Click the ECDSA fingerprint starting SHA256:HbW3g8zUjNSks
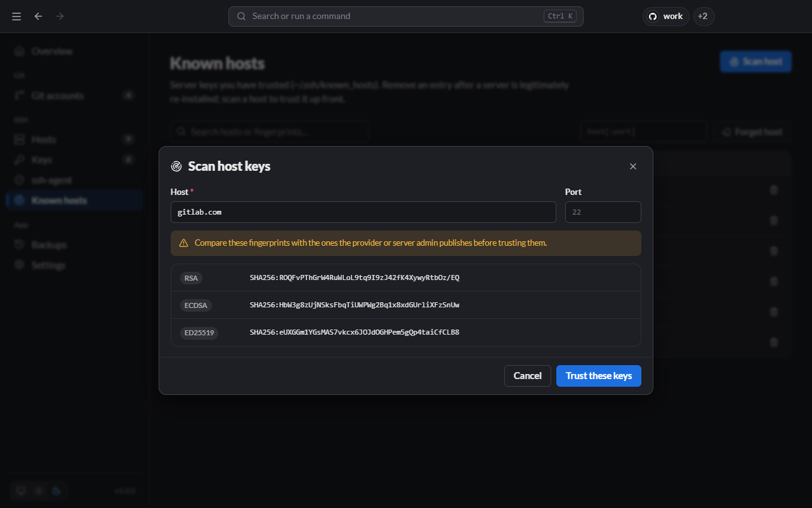 [355, 305]
